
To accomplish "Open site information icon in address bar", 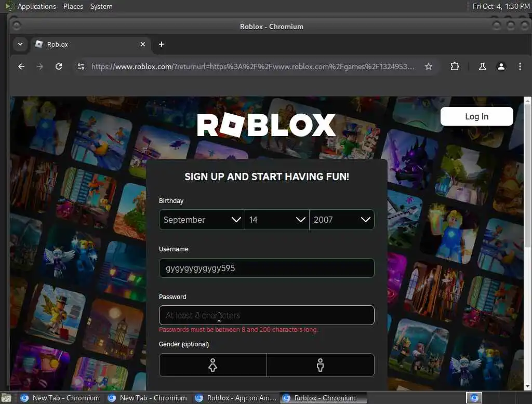I will pos(81,66).
